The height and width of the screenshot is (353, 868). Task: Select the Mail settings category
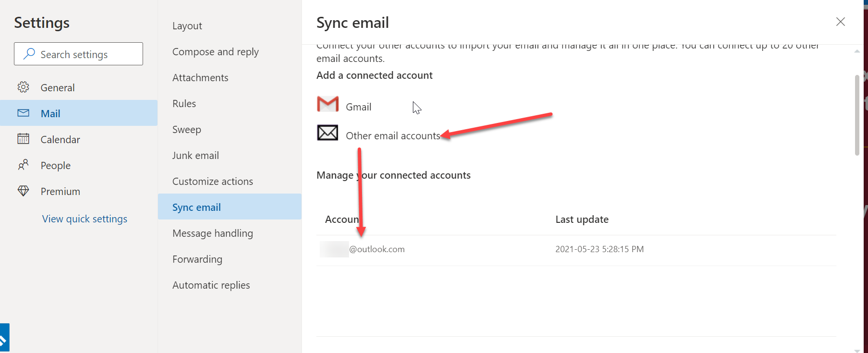tap(79, 113)
